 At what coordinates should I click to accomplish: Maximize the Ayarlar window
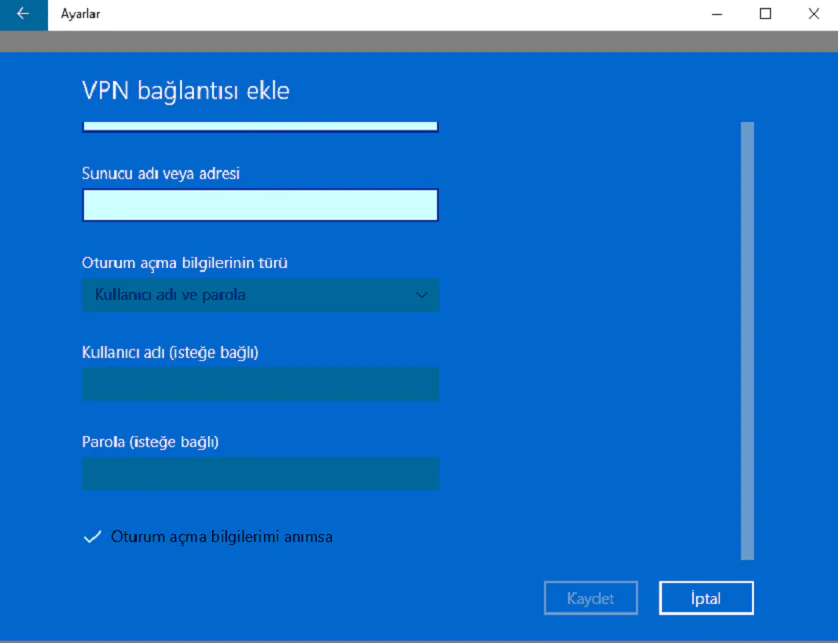tap(765, 14)
